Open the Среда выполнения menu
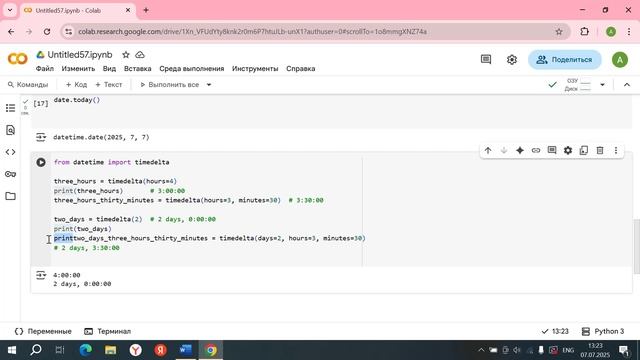Screen dimensions: 640x360 (191, 69)
